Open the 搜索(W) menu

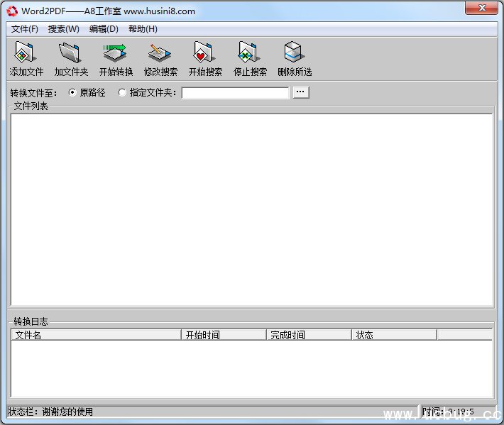click(x=64, y=29)
